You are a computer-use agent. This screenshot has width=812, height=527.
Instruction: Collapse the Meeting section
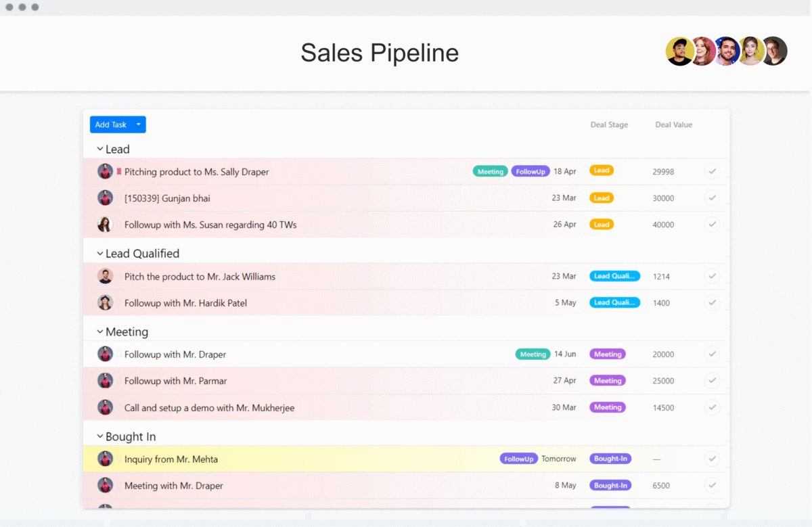coord(98,331)
